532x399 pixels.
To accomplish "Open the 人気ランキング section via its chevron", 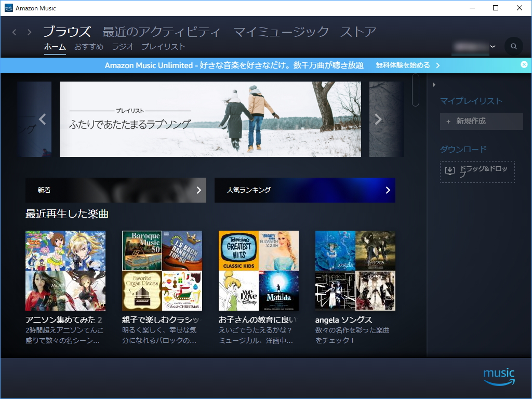I will click(388, 190).
